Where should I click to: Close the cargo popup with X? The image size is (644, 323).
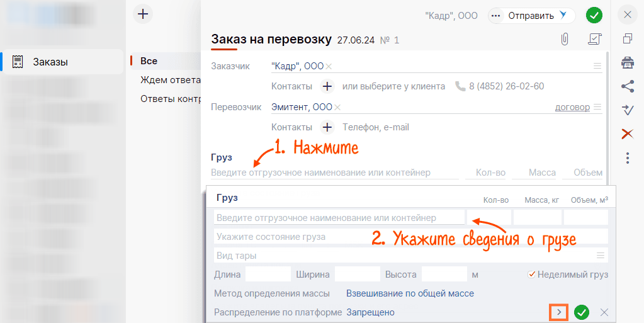click(x=604, y=312)
